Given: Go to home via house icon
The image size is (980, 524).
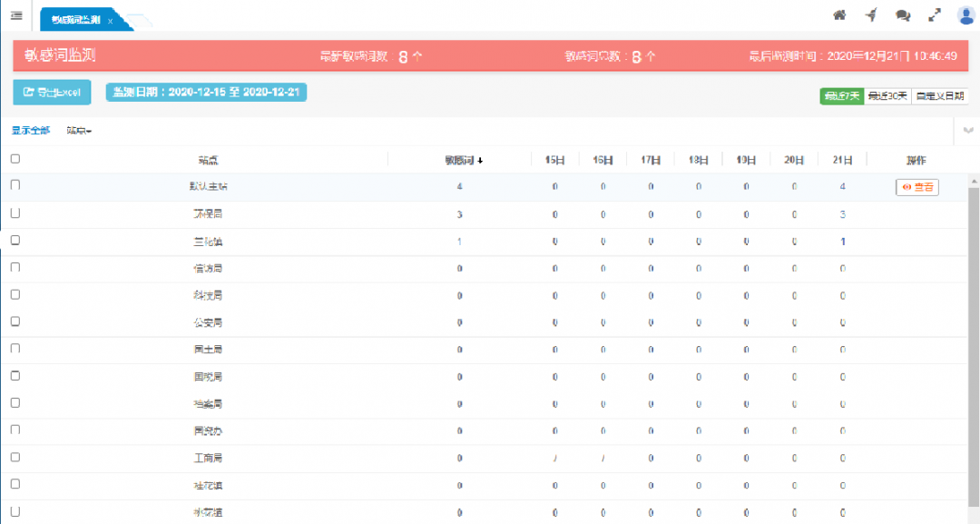Looking at the screenshot, I should pos(839,15).
